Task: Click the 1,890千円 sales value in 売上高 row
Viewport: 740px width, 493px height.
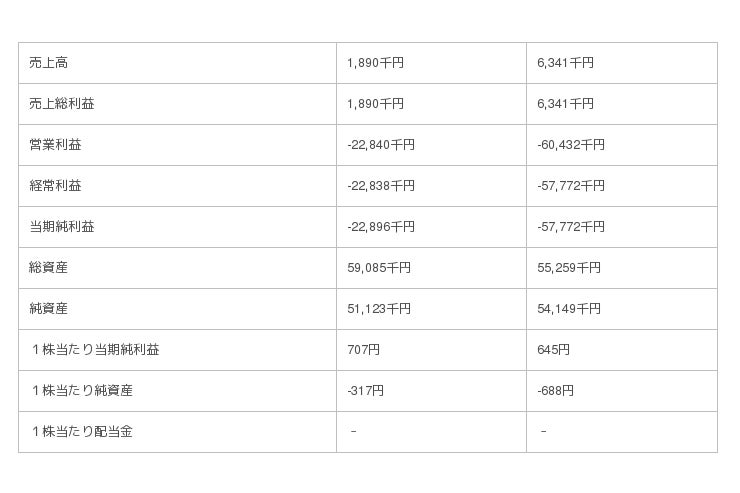Action: point(375,63)
